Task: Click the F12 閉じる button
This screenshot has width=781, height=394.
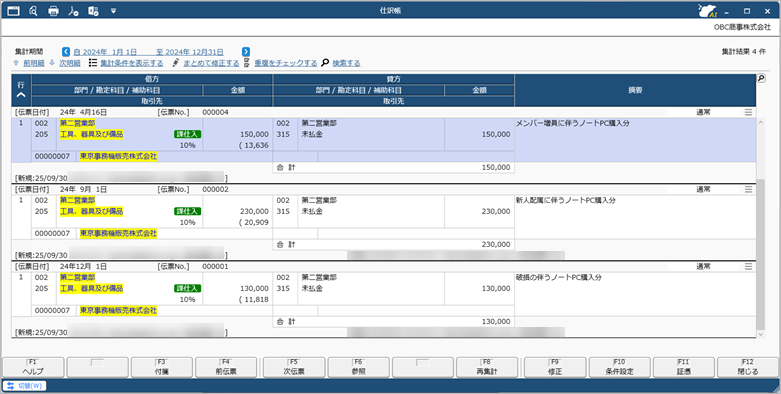Action: click(x=748, y=367)
